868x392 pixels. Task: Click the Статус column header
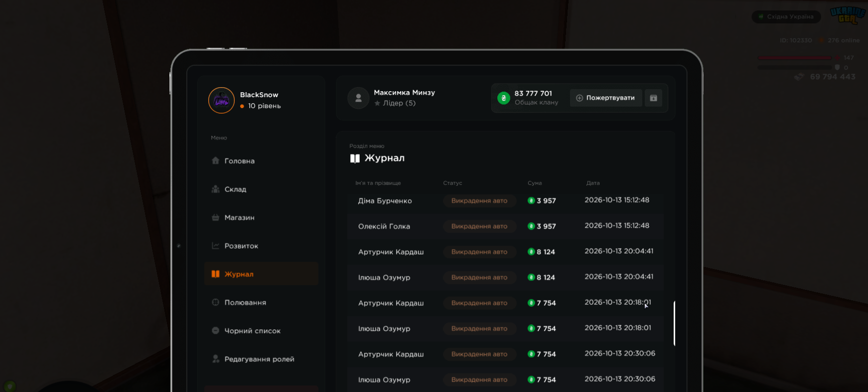coord(452,183)
